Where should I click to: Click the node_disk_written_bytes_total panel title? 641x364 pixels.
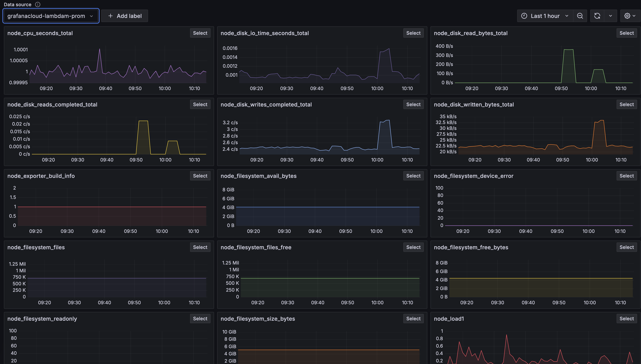click(474, 105)
